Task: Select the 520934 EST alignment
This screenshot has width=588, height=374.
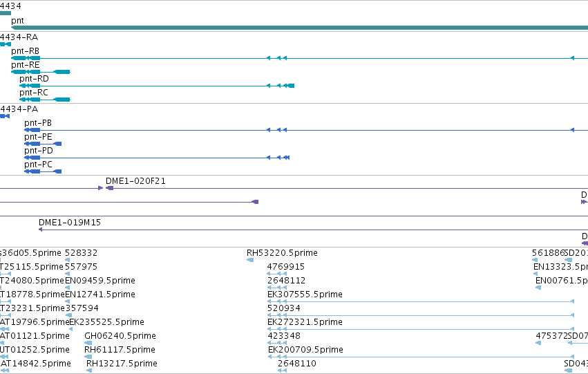Action: pos(421,315)
